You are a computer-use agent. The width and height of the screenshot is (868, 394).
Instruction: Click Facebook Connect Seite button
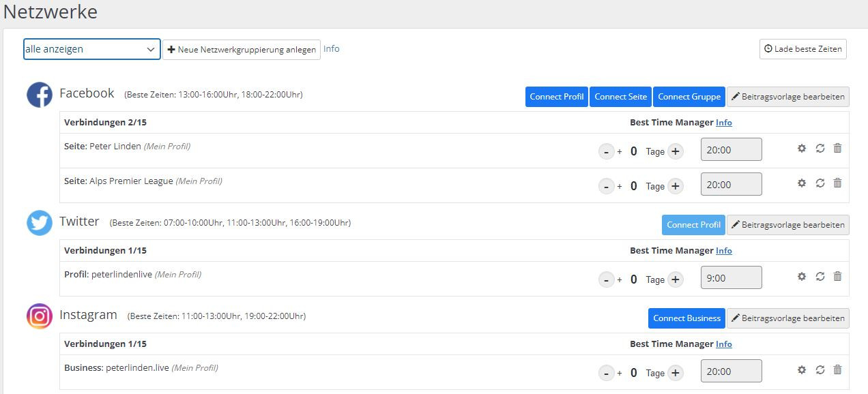620,97
